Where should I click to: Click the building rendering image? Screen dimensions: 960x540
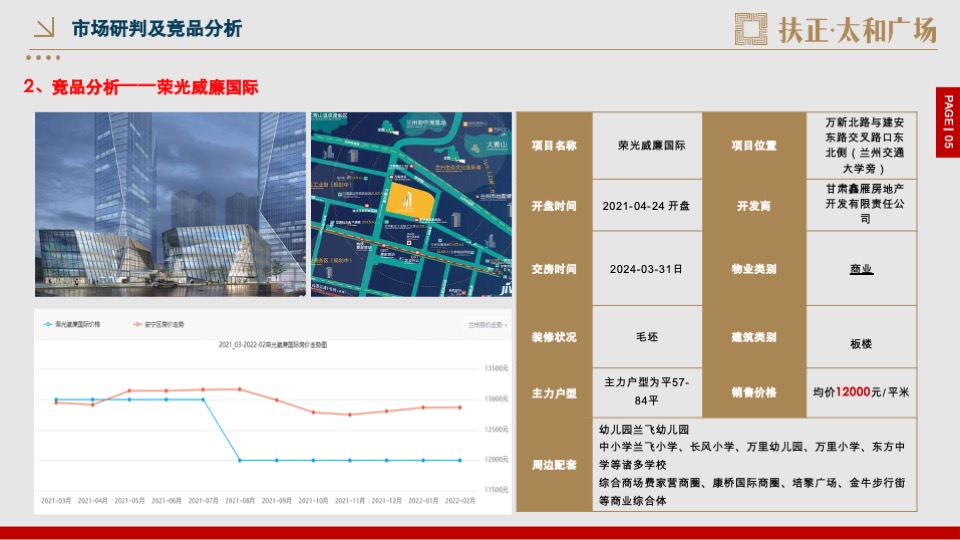coord(170,204)
